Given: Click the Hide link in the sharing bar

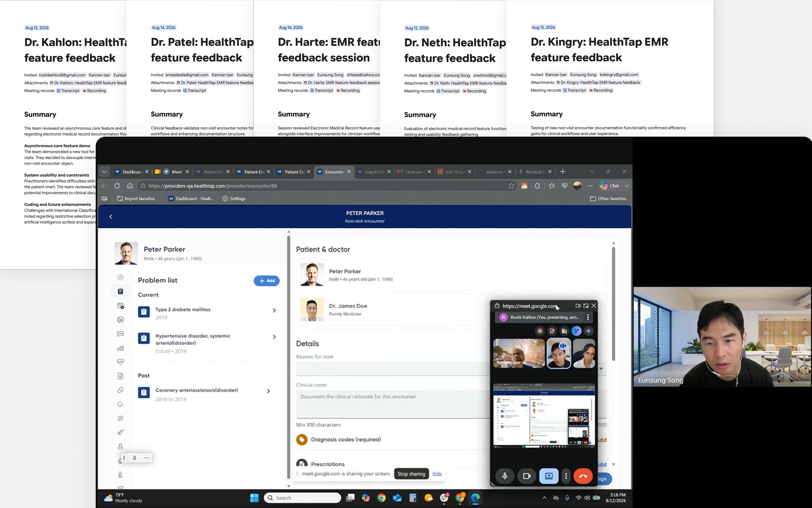Looking at the screenshot, I should tap(437, 474).
